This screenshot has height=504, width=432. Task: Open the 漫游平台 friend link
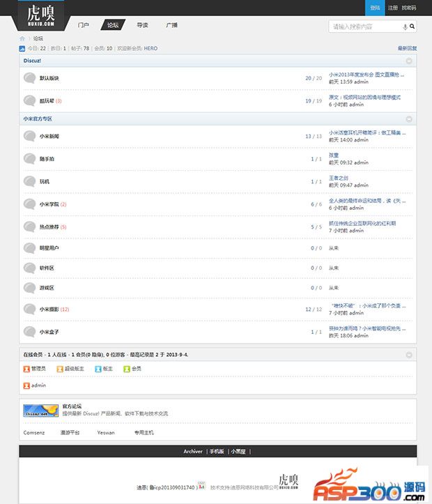(70, 433)
